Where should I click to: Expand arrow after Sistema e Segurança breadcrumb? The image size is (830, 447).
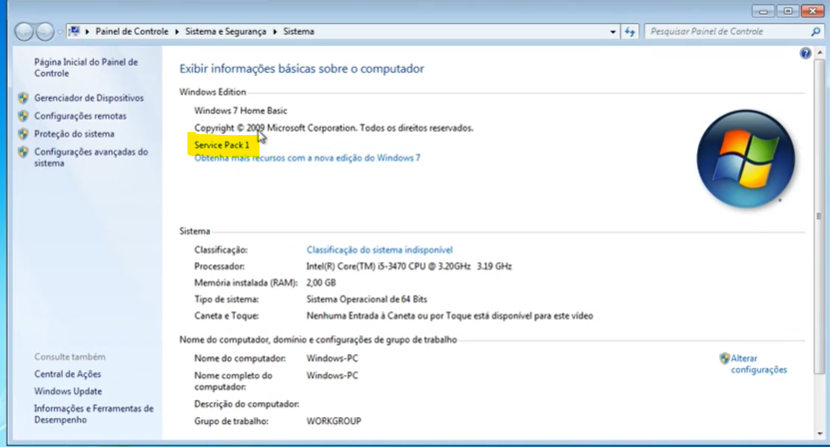(275, 32)
